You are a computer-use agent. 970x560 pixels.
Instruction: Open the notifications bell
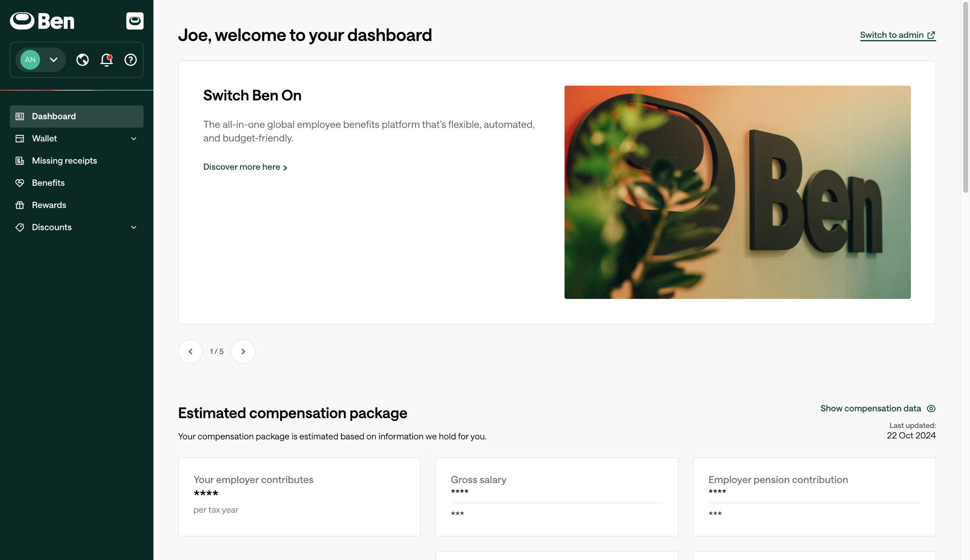click(106, 59)
